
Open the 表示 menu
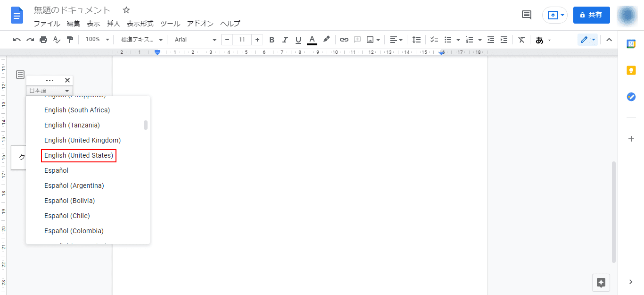click(93, 24)
